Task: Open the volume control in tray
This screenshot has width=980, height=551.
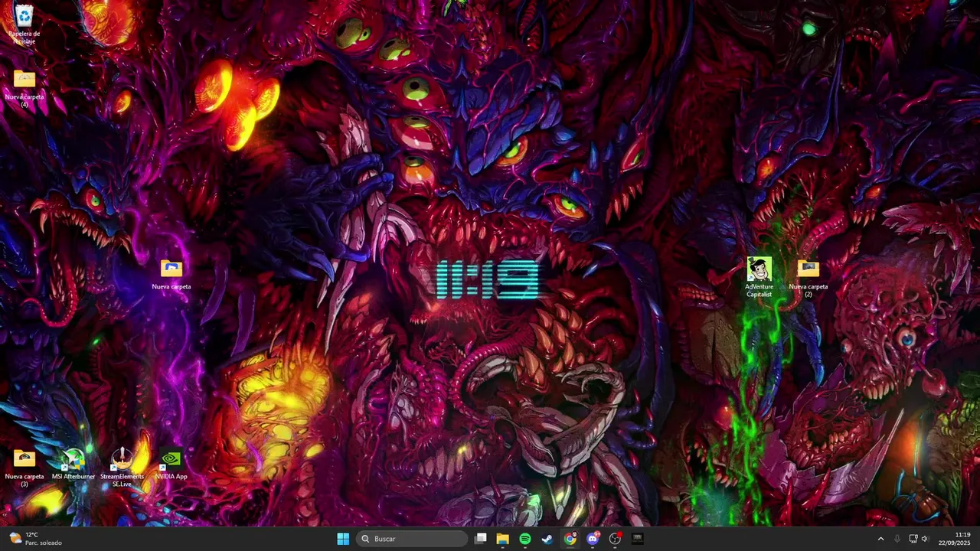Action: point(925,539)
